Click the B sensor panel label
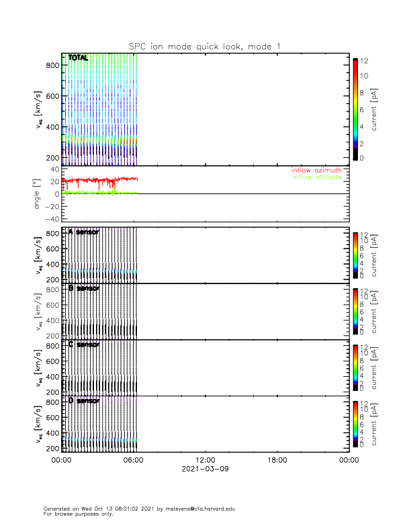Viewport: 411px width, 532px height. click(84, 288)
